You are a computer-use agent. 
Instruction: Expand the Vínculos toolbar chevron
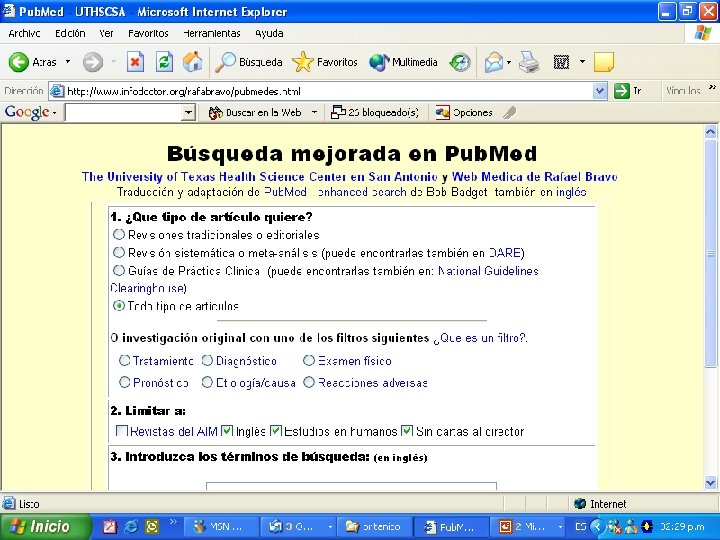[x=712, y=87]
